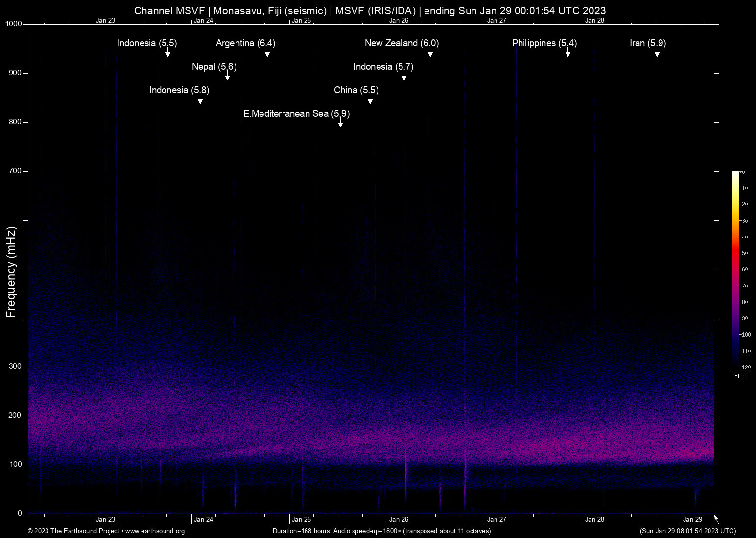756x538 pixels.
Task: Click "Jan 26" on the top time axis
Action: click(x=399, y=21)
